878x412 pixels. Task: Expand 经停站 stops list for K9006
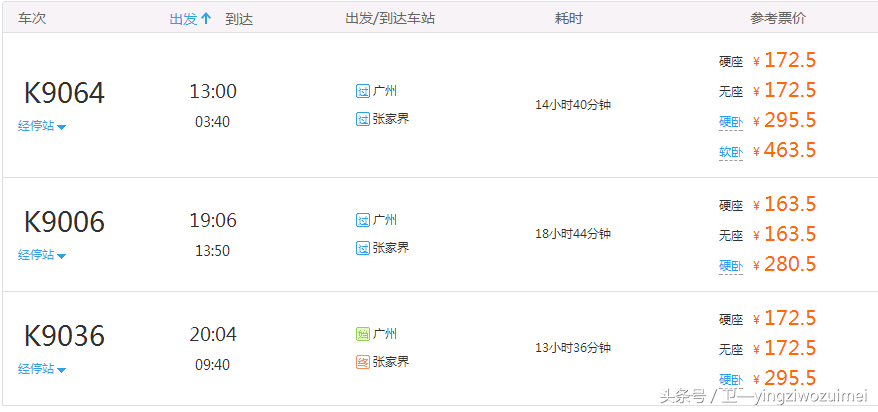point(42,255)
